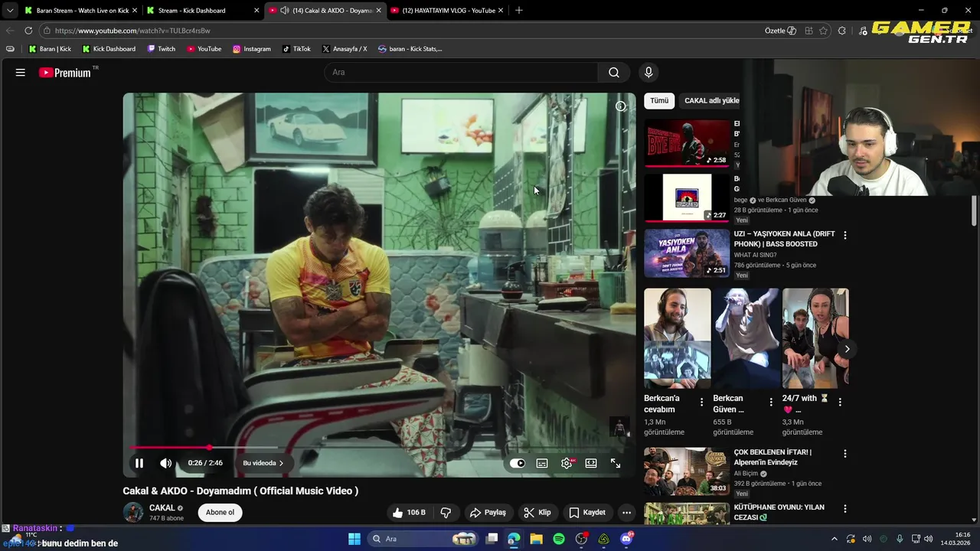Viewport: 980px width, 551px height.
Task: Show next shorts with the right arrow
Action: (x=847, y=349)
